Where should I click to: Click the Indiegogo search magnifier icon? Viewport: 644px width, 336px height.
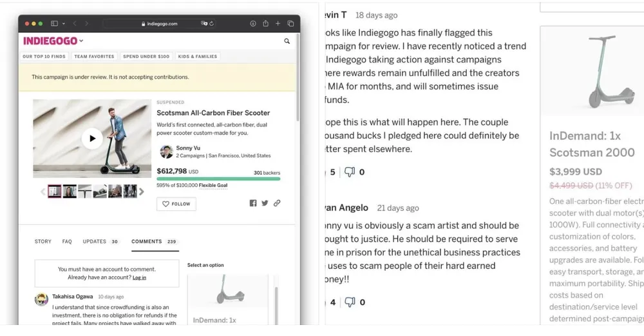(x=287, y=41)
